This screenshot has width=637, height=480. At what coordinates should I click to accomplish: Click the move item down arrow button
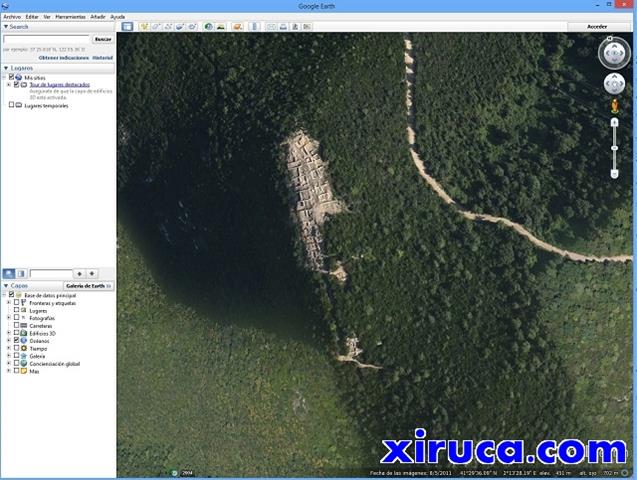(92, 274)
